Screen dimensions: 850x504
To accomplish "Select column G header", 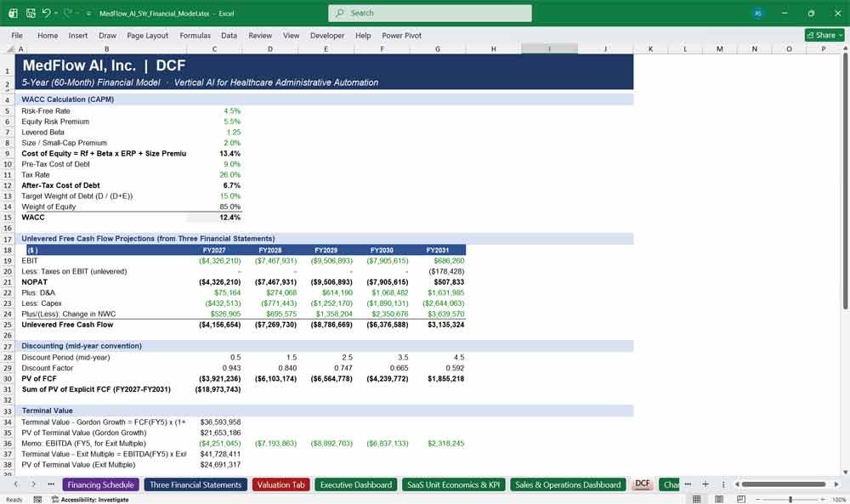I will pos(438,48).
